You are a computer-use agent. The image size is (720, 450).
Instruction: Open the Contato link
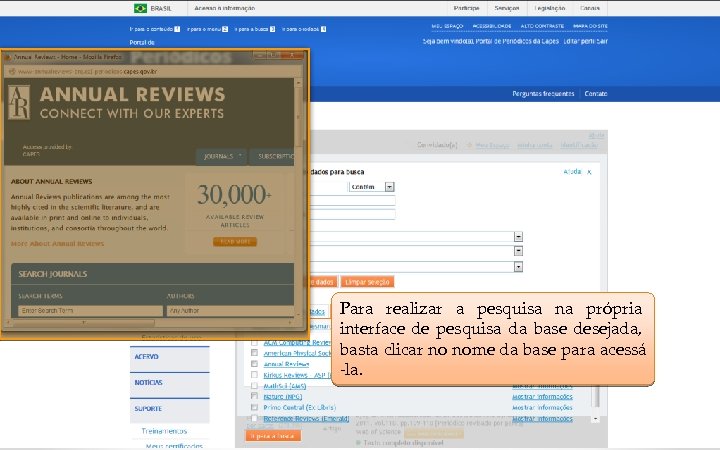click(596, 94)
